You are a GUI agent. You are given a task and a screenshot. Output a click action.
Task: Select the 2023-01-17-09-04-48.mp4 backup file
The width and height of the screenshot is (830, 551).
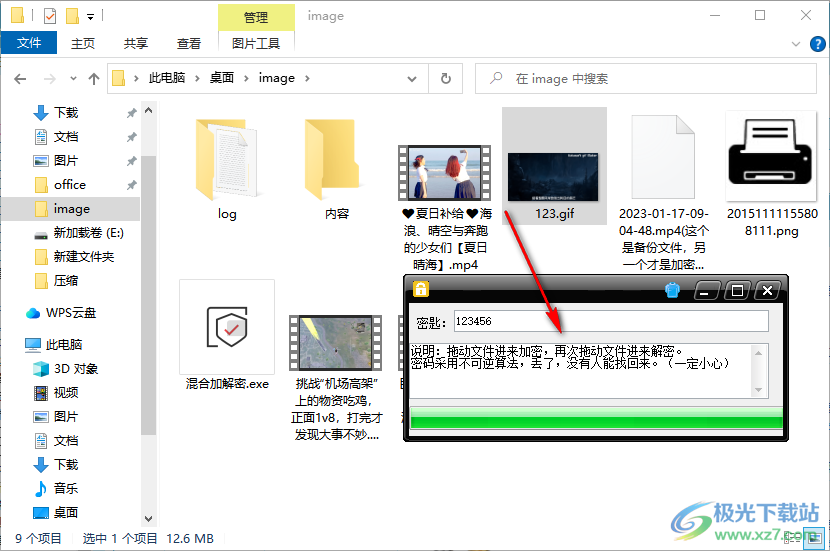pyautogui.click(x=663, y=158)
